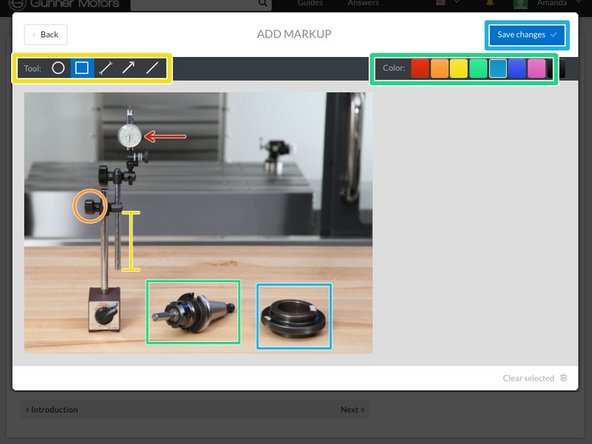The width and height of the screenshot is (592, 444).
Task: Click the Next link behind the dialog
Action: (352, 410)
